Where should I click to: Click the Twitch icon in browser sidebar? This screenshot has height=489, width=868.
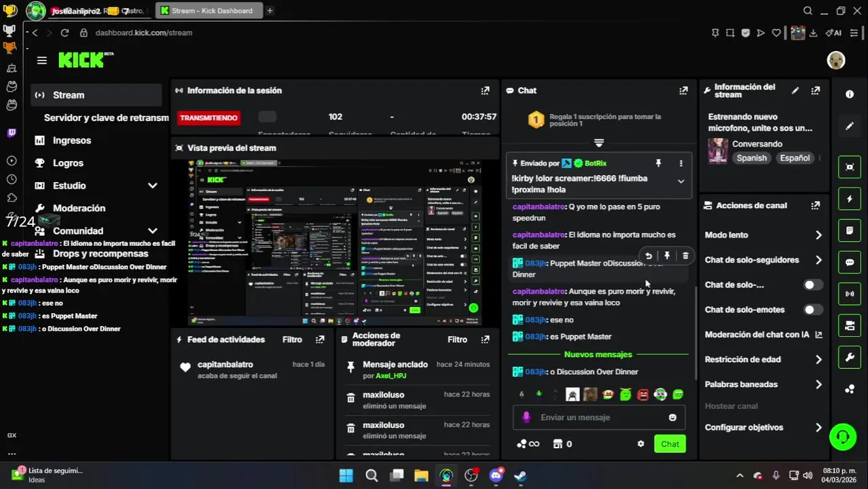coord(11,133)
